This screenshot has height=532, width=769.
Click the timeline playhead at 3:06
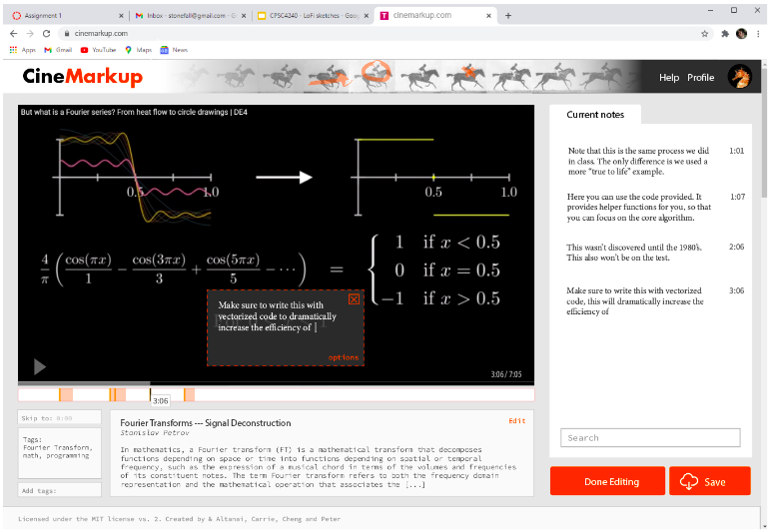[x=151, y=394]
